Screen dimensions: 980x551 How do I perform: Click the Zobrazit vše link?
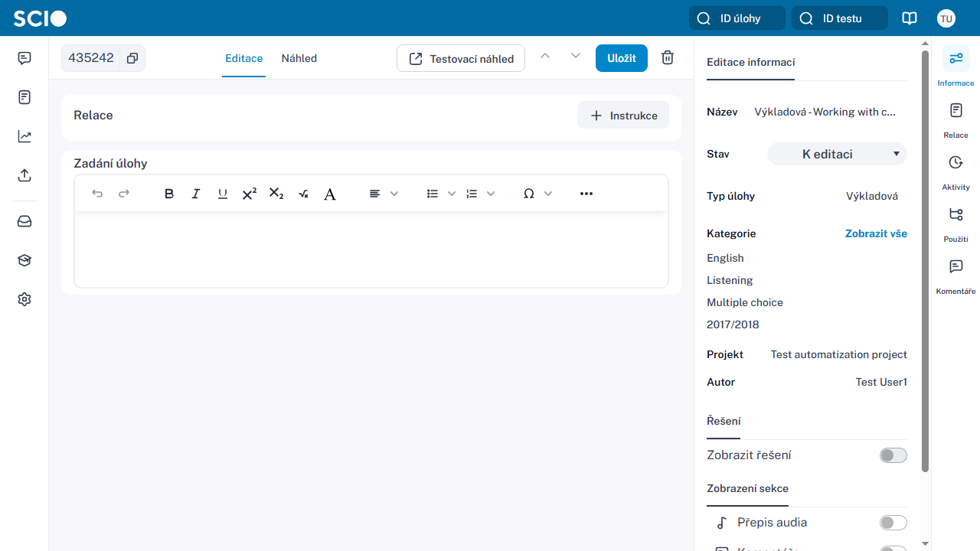click(x=876, y=233)
